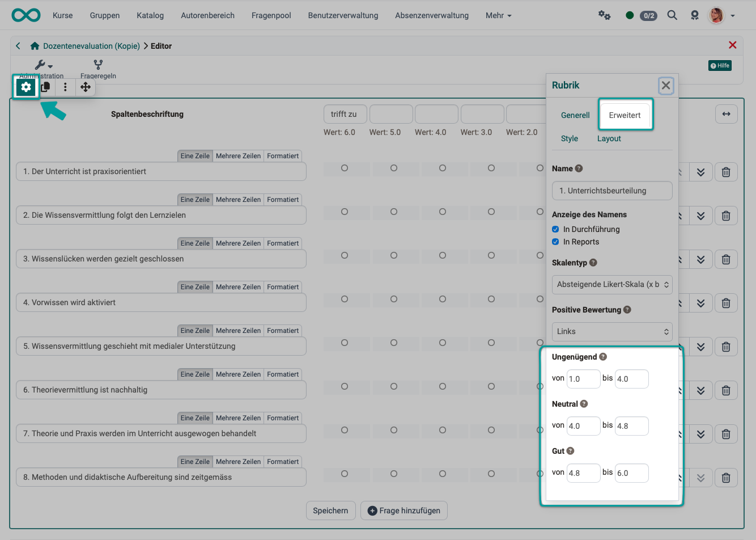This screenshot has width=756, height=540.
Task: Select 'Formatiert' answer type for question 1
Action: 283,155
